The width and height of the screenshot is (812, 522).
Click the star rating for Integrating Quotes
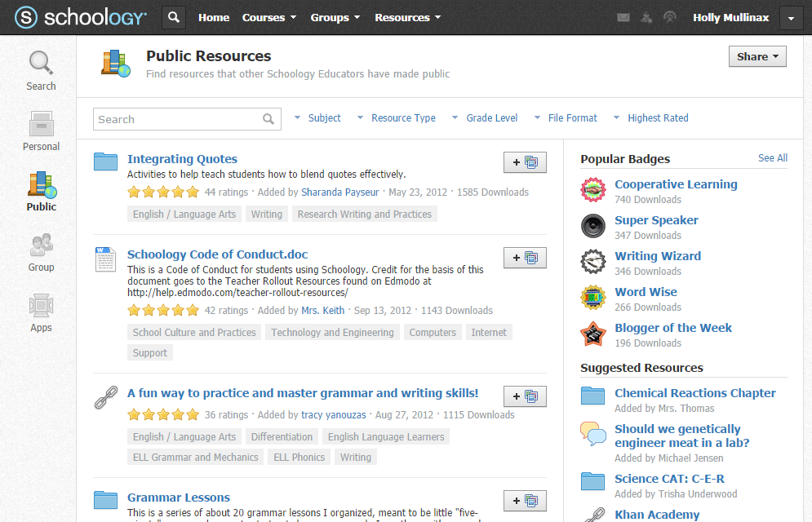pyautogui.click(x=163, y=192)
